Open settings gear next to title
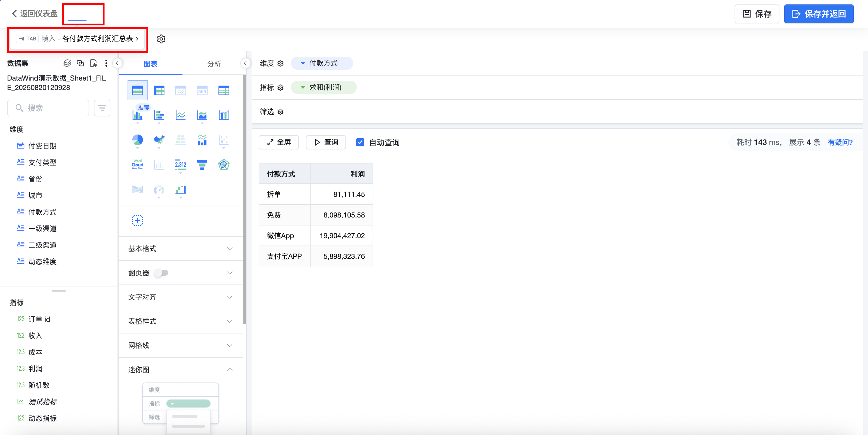The height and width of the screenshot is (435, 868). click(161, 39)
